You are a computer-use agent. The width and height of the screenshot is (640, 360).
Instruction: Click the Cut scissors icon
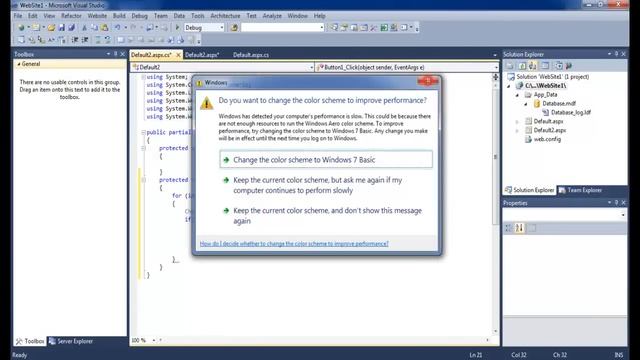tap(84, 28)
